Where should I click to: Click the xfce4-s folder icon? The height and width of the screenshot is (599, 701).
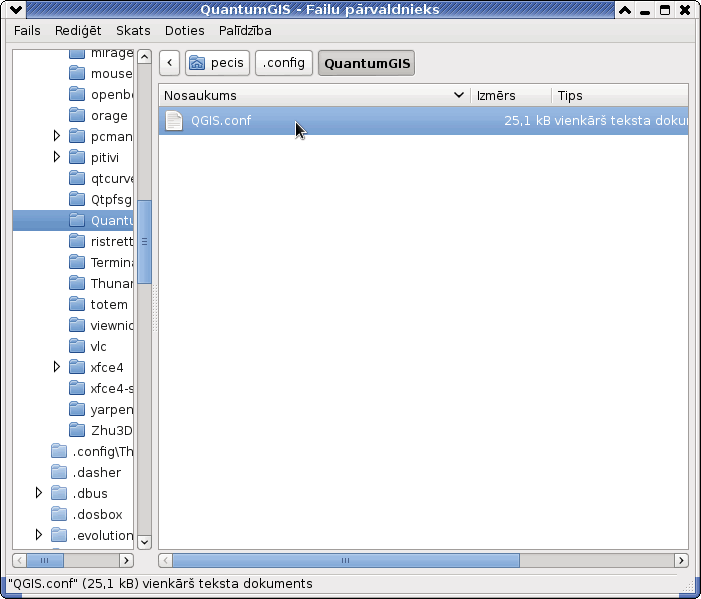77,388
